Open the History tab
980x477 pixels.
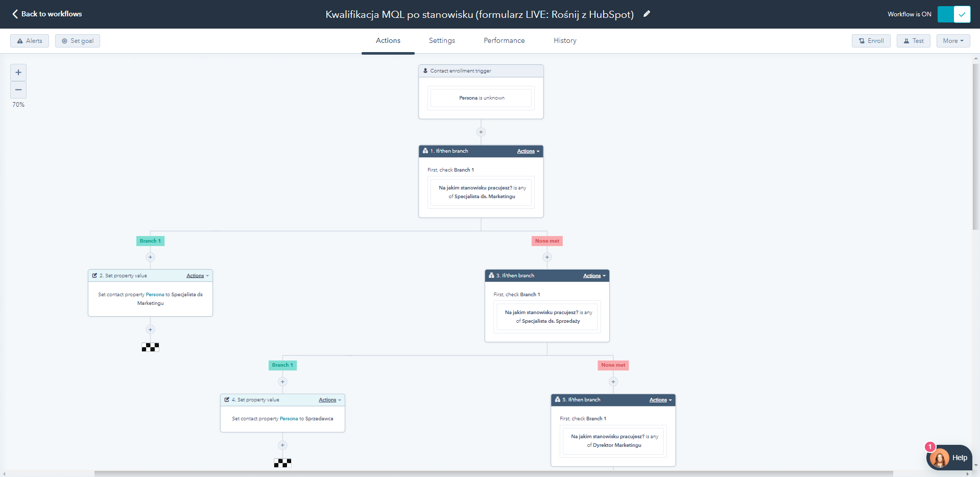coord(565,41)
